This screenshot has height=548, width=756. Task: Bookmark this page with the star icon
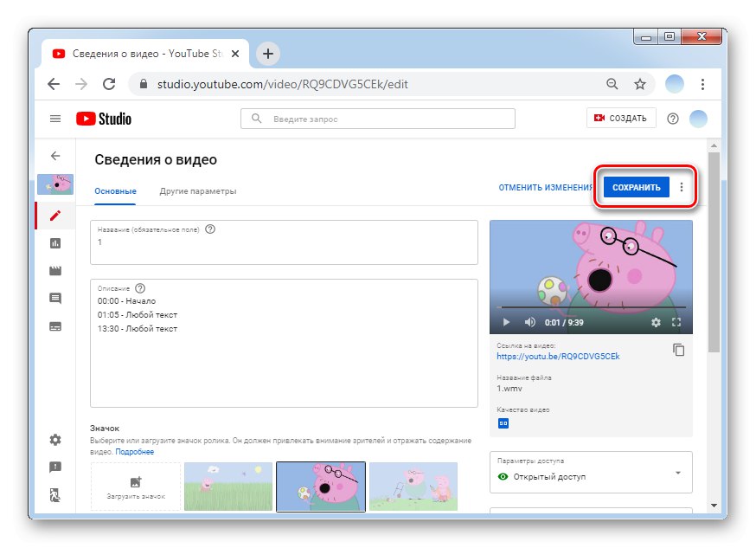tap(640, 85)
